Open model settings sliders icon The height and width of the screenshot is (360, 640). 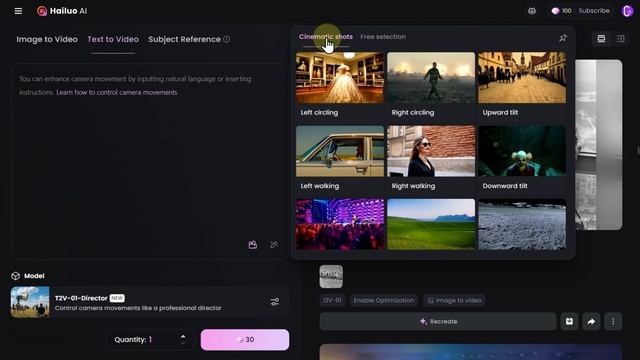[x=275, y=302]
